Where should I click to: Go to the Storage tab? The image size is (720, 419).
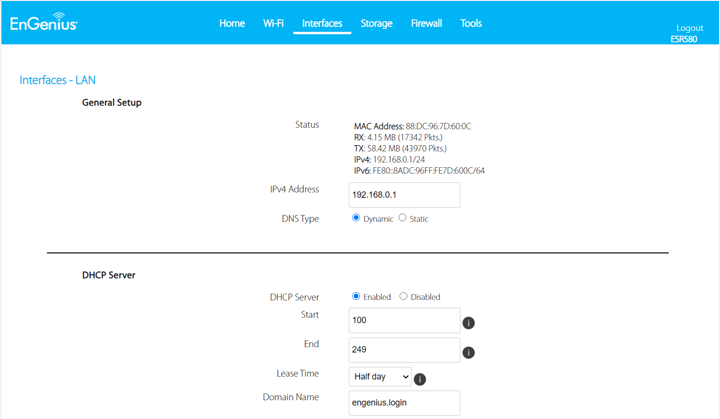click(x=376, y=23)
